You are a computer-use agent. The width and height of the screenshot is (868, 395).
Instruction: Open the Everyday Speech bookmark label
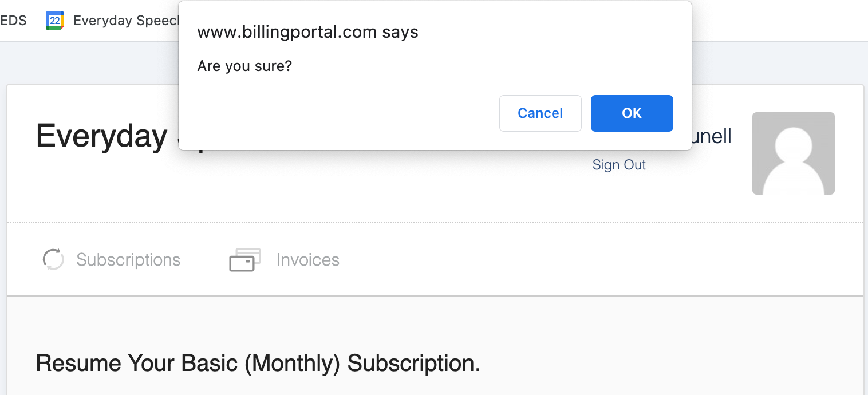[126, 21]
